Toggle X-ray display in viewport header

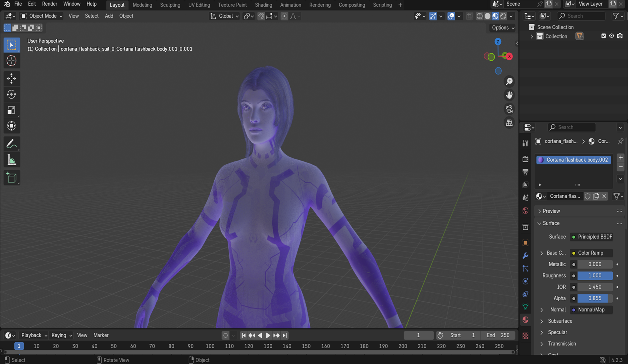[x=469, y=16]
